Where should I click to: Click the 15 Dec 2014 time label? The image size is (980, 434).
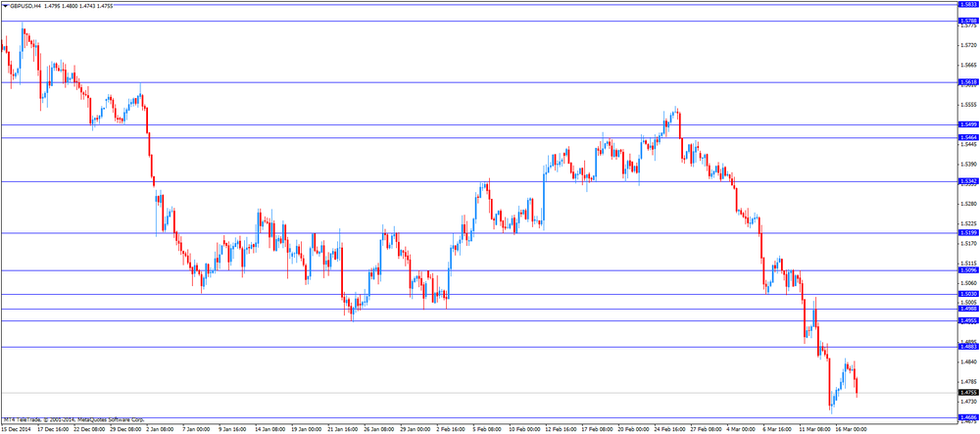[x=17, y=430]
